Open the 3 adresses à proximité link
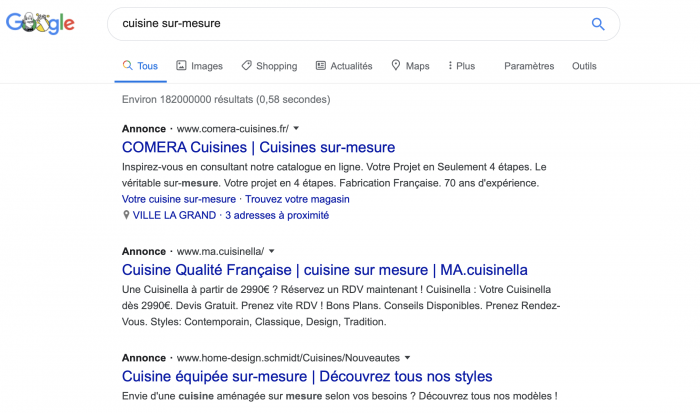700x413 pixels. pos(276,215)
